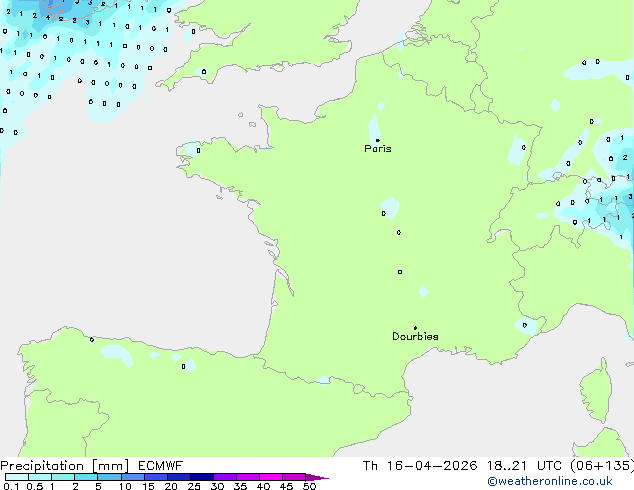Click the legend value "50"
Screen dimensions: 634x490
point(309,486)
